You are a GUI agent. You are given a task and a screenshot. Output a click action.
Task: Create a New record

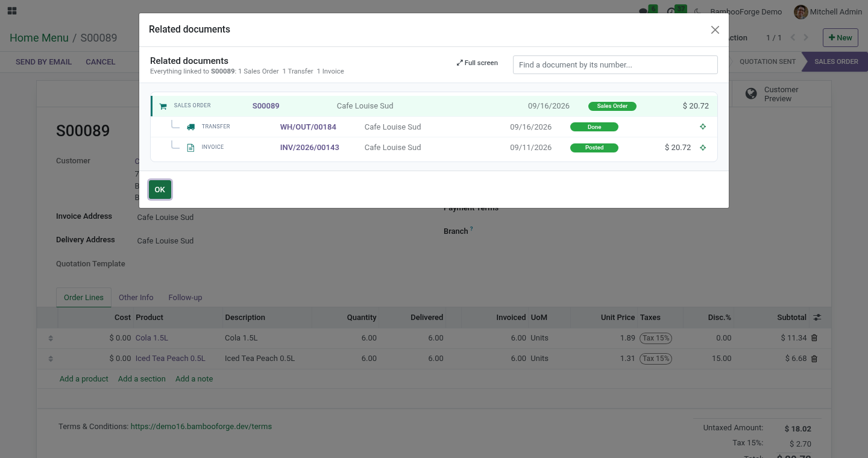click(840, 37)
